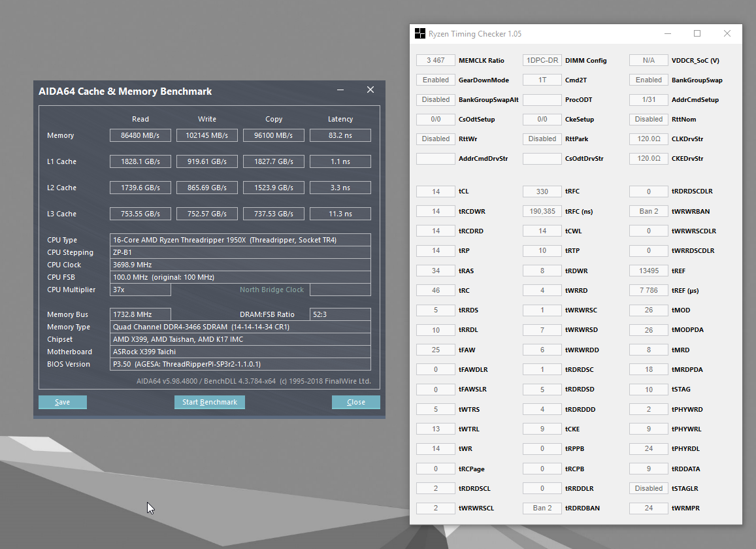Click Motherboard field ASRock X399 Taichi

tap(240, 352)
